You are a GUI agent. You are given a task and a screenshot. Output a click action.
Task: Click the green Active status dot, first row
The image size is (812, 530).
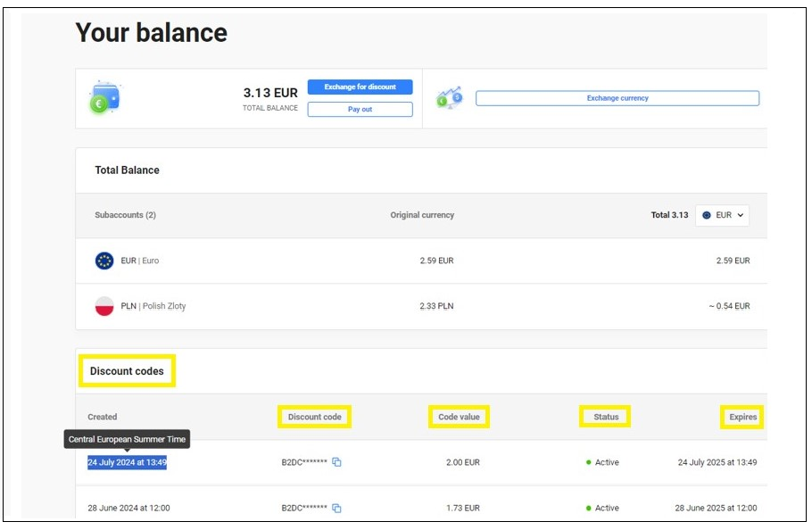tap(589, 462)
